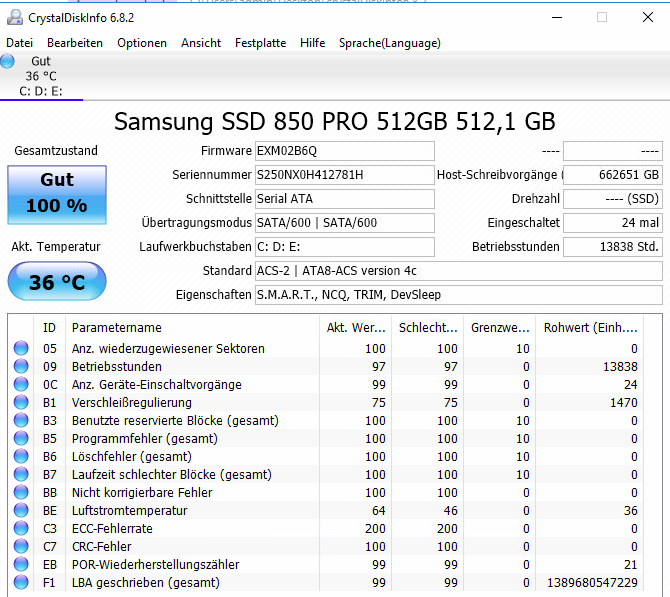The image size is (670, 597).
Task: Click the Grenzwe... column header
Action: (500, 328)
